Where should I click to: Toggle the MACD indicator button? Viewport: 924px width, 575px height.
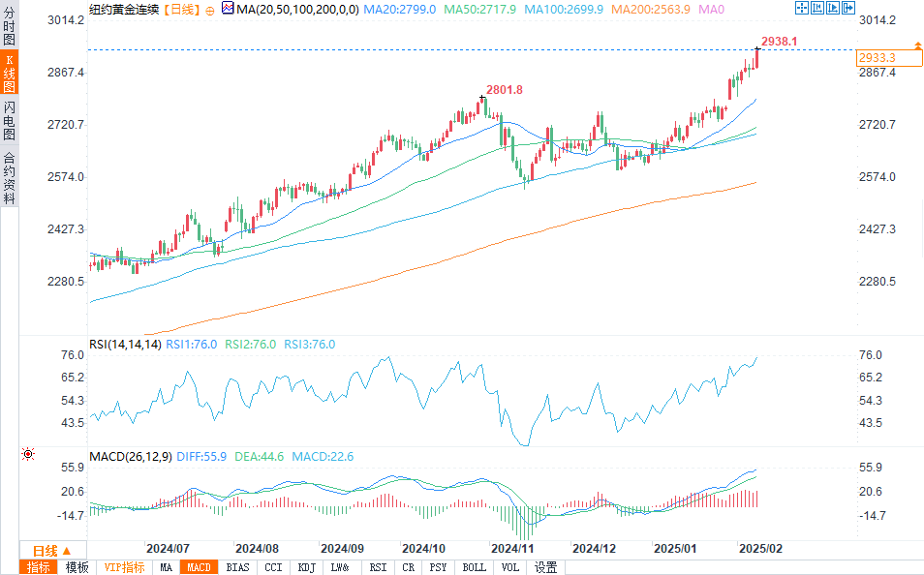pos(199,567)
